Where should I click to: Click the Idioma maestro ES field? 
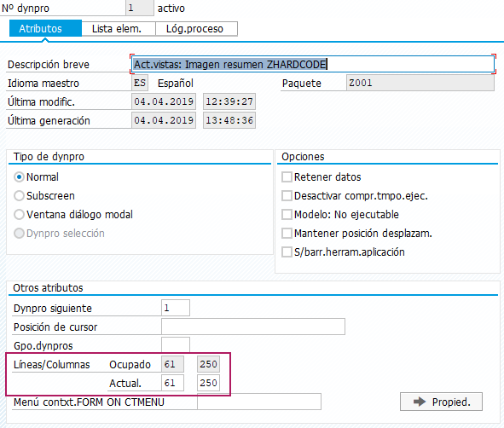click(x=140, y=83)
